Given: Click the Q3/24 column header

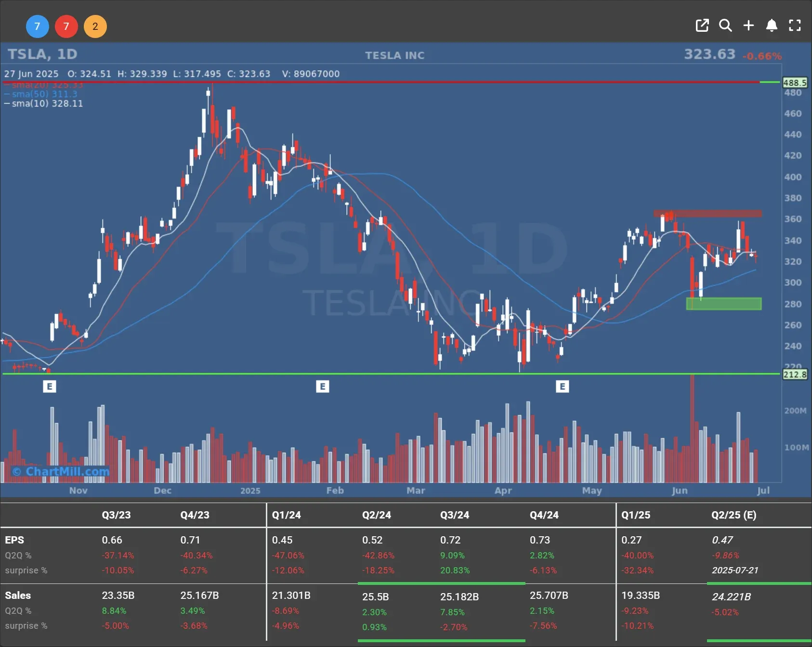Looking at the screenshot, I should click(x=455, y=515).
